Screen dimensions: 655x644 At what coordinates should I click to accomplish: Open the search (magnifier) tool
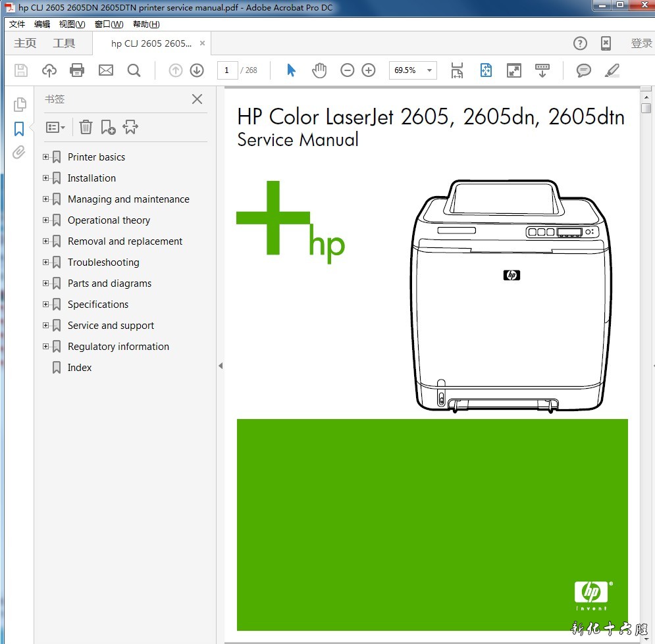coord(134,70)
